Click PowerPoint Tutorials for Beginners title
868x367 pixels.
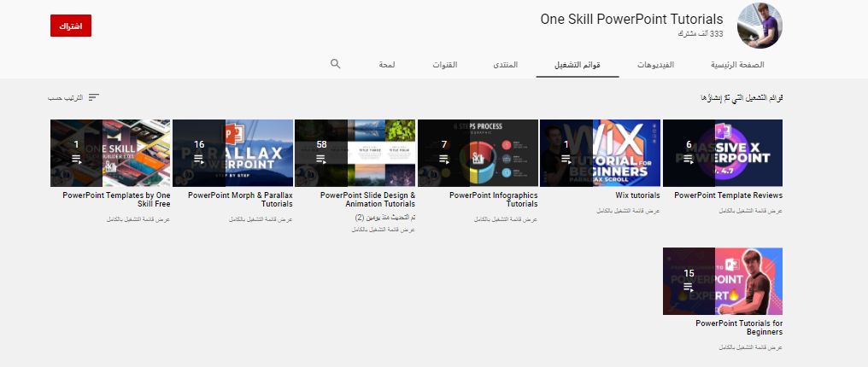739,328
